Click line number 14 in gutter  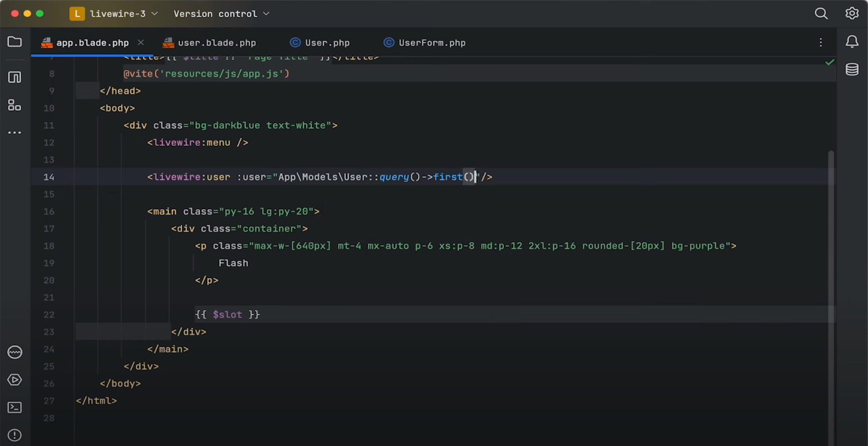pos(49,177)
